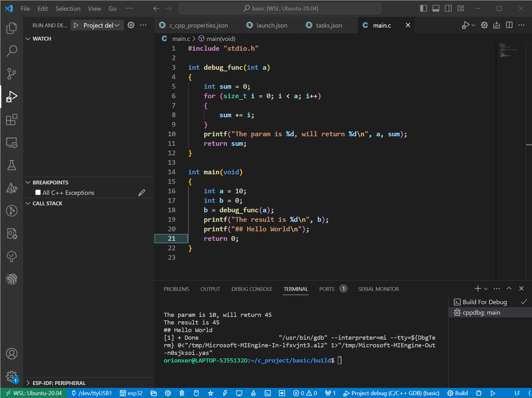The height and width of the screenshot is (398, 532).
Task: Switch to the tasks.json tab
Action: click(x=329, y=25)
